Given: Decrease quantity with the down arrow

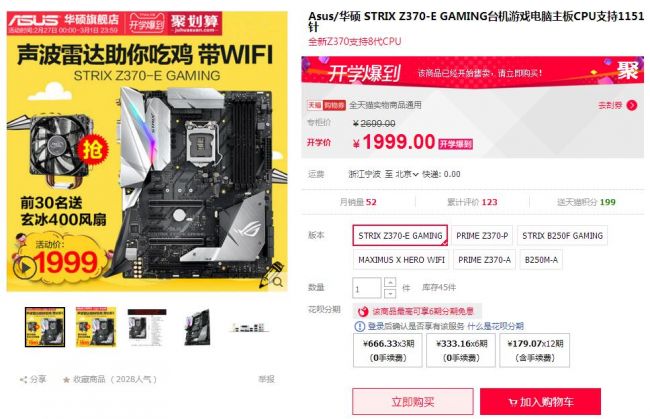Looking at the screenshot, I should [x=390, y=293].
